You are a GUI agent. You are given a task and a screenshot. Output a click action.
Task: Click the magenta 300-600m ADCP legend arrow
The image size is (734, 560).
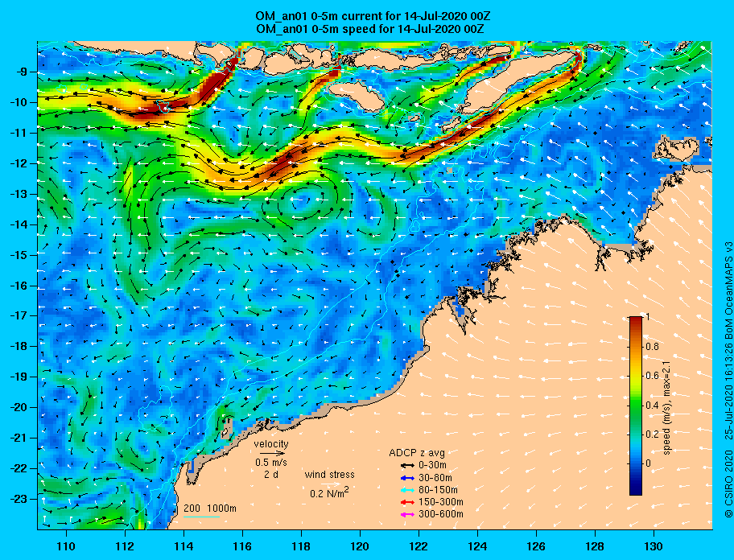[x=407, y=514]
